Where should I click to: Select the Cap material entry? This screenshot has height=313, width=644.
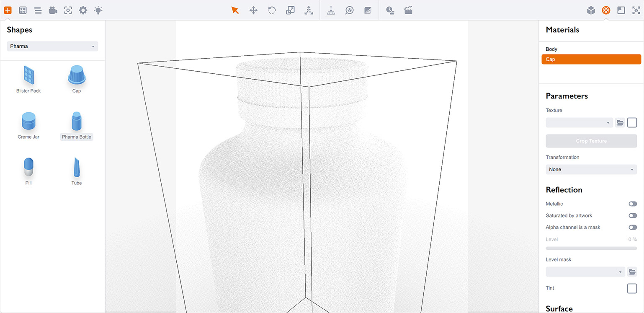point(591,59)
